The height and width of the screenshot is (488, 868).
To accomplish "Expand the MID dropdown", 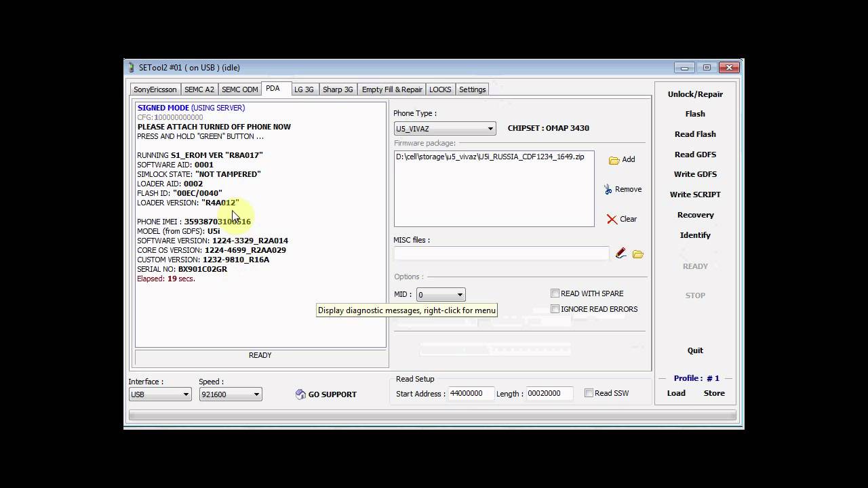I will (441, 295).
